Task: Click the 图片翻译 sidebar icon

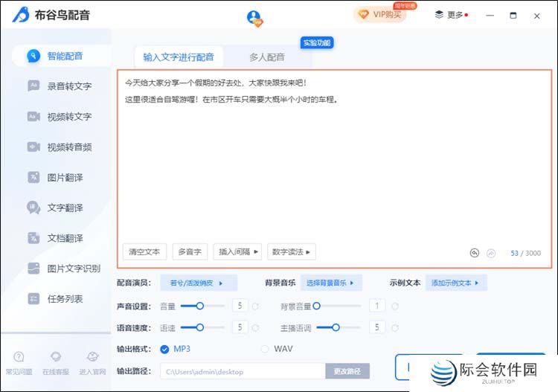Action: click(33, 177)
